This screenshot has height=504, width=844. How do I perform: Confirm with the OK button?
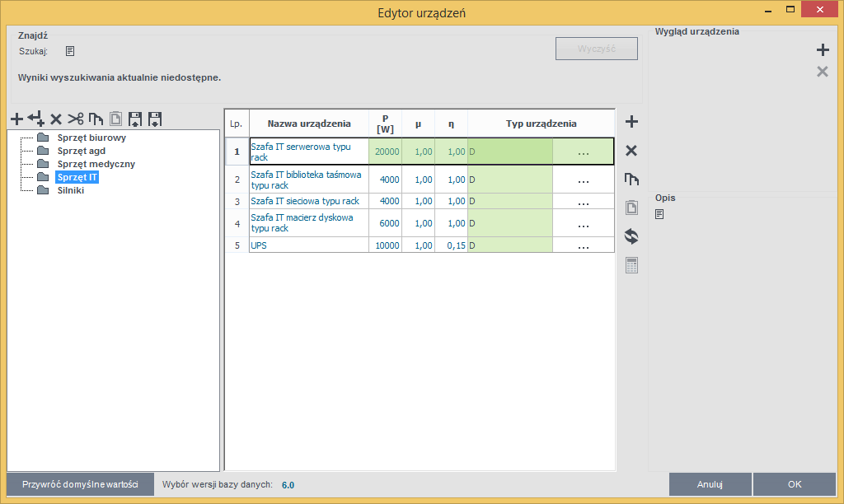click(x=795, y=484)
